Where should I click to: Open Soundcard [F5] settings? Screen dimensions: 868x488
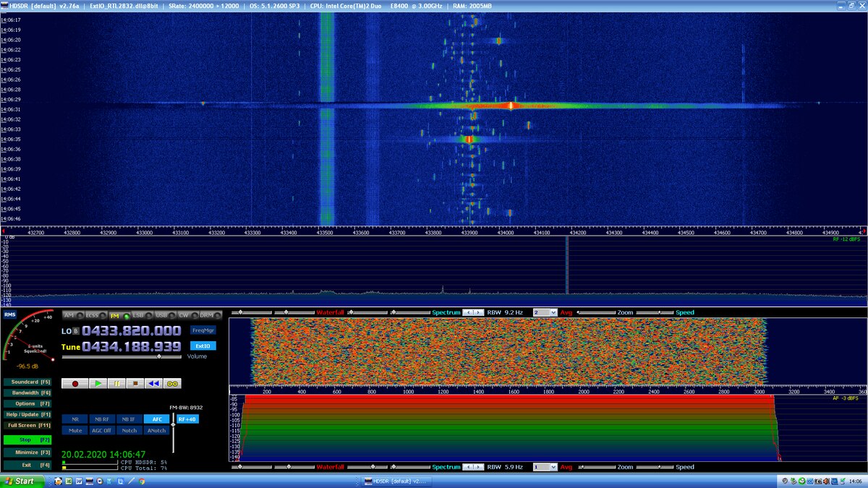(28, 381)
